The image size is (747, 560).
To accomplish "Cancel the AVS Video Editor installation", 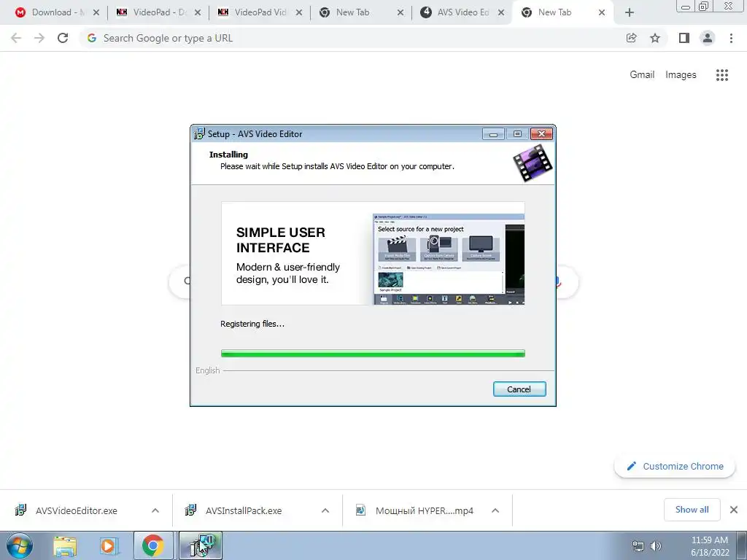I will 519,389.
